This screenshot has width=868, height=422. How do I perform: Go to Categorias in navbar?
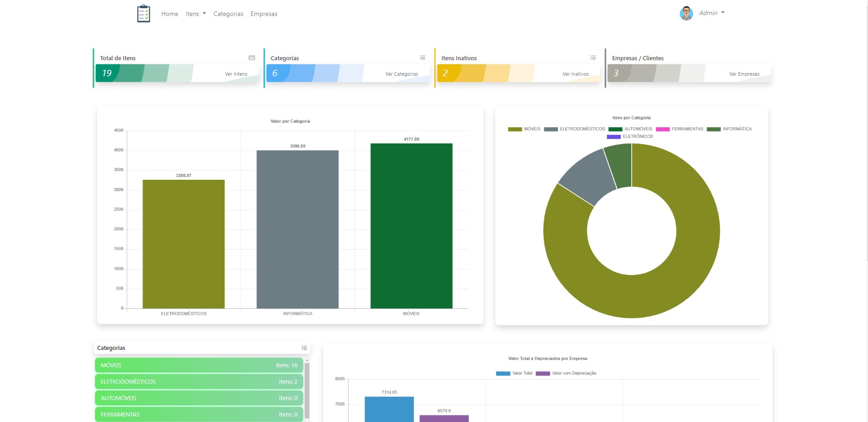tap(228, 14)
